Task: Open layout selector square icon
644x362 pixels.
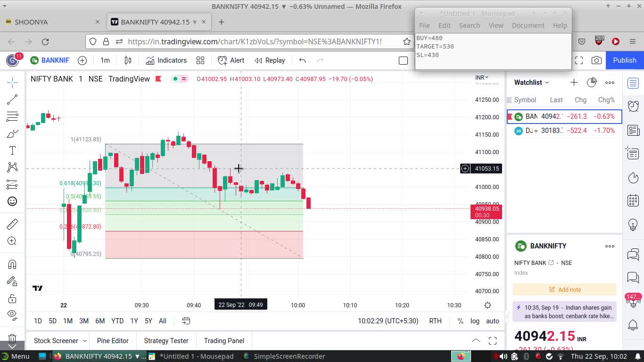Action: point(403,60)
